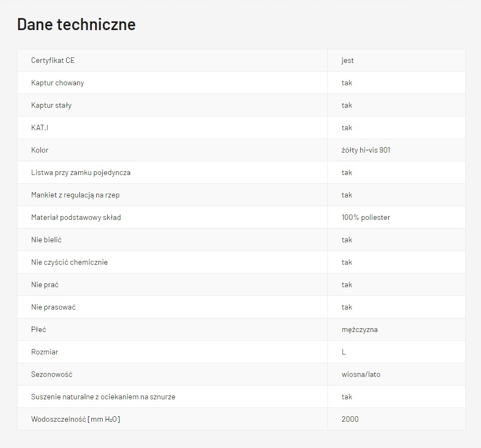
Task: Click "Listwa przy zamku pojedyncza" label
Action: pyautogui.click(x=81, y=172)
